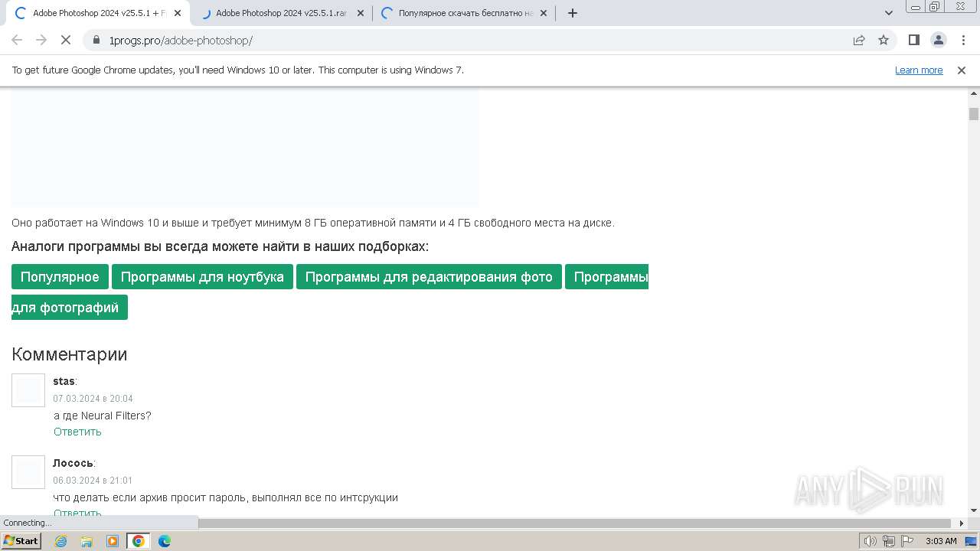Click the Chrome taskbar icon
The height and width of the screenshot is (551, 980).
coord(139,541)
